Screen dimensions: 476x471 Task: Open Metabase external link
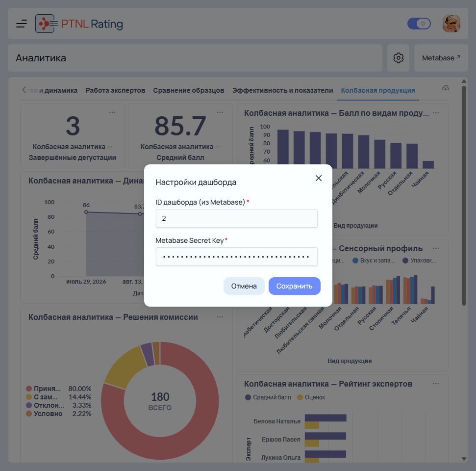[x=441, y=58]
